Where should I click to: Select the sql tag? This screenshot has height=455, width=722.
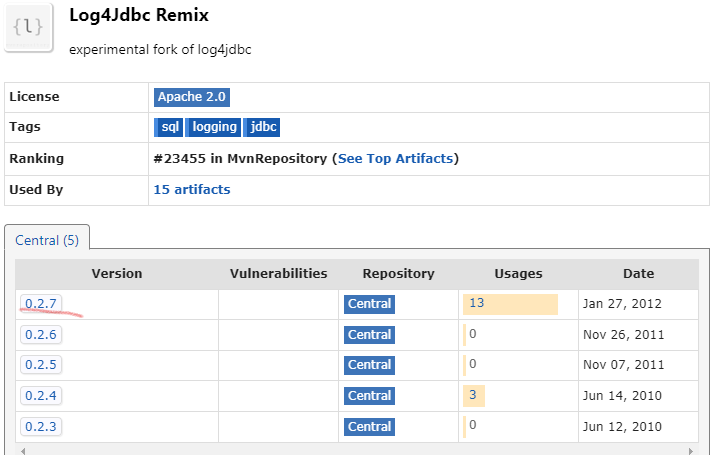click(169, 127)
